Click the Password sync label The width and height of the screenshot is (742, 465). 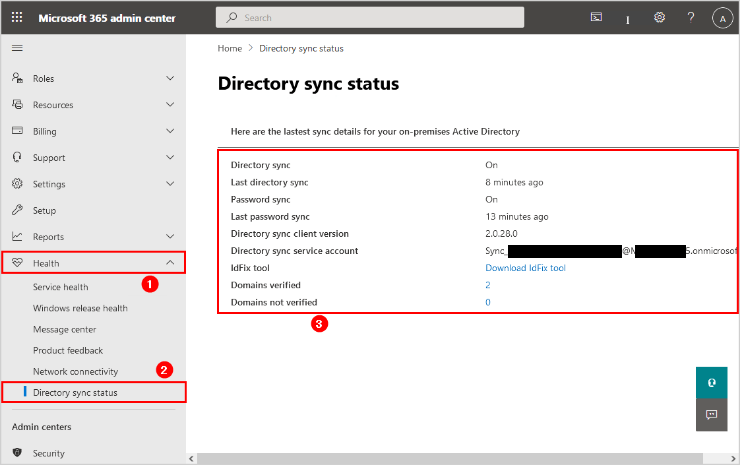click(x=260, y=199)
